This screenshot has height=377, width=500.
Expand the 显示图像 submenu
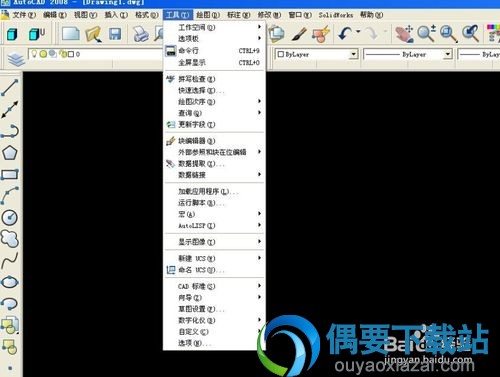click(x=214, y=242)
